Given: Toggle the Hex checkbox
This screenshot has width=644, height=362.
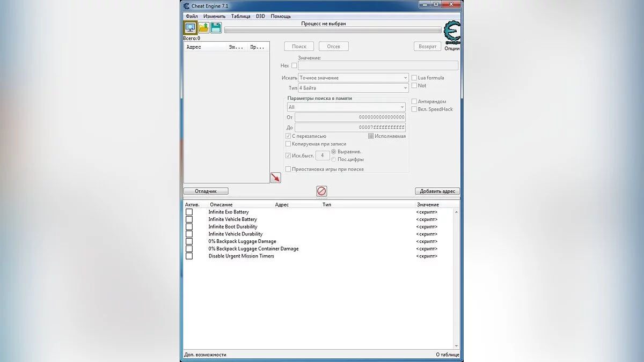Looking at the screenshot, I should click(x=294, y=65).
